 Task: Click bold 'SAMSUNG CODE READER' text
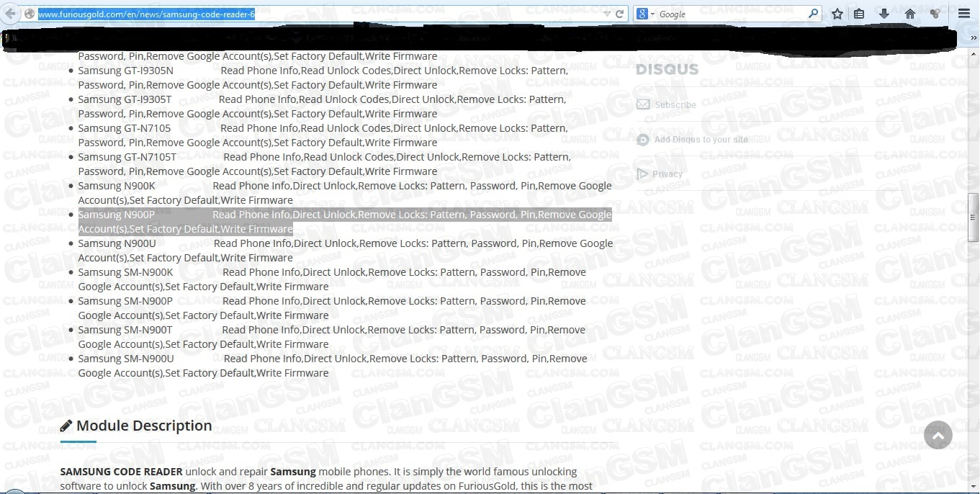(122, 472)
